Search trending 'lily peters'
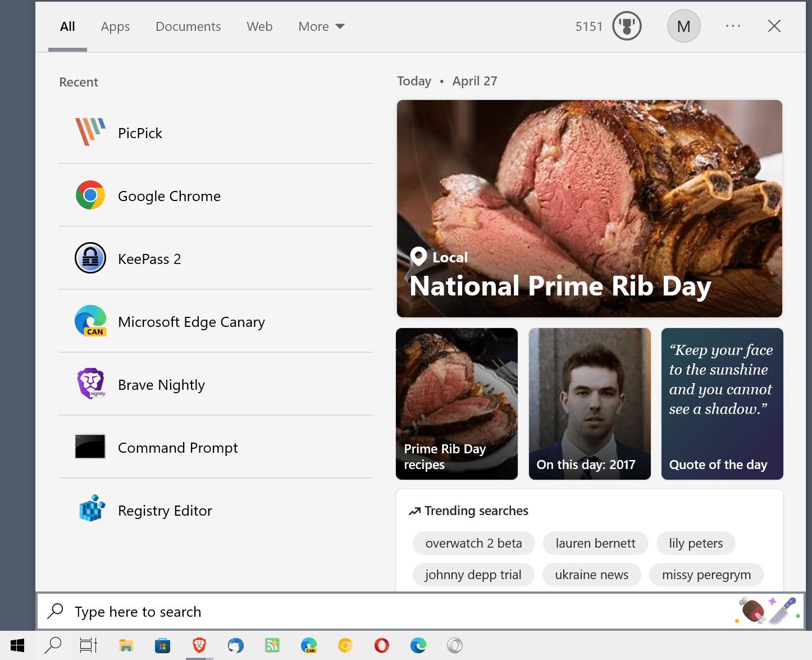Viewport: 812px width, 660px height. [x=696, y=543]
